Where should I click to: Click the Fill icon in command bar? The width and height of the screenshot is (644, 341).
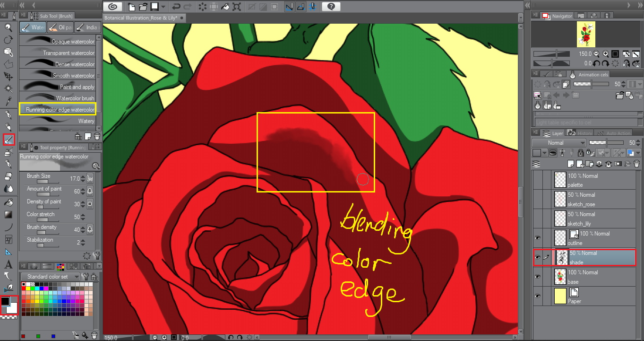pyautogui.click(x=225, y=7)
